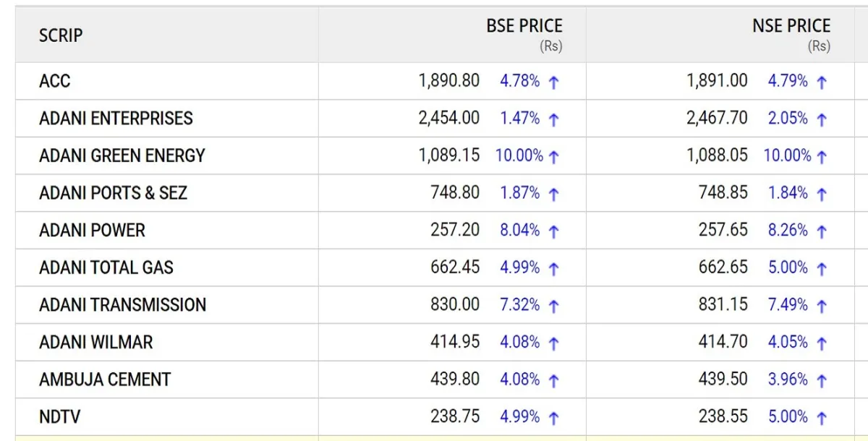Image resolution: width=868 pixels, height=441 pixels.
Task: Open the ADANI POWER scrip
Action: point(92,231)
